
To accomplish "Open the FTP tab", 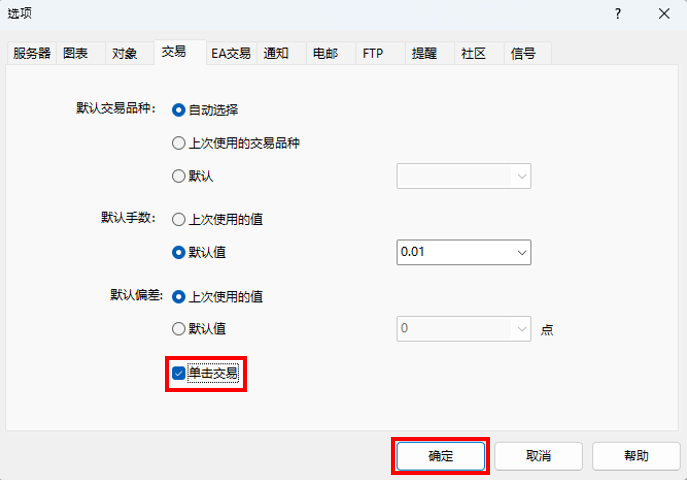I will click(x=371, y=54).
